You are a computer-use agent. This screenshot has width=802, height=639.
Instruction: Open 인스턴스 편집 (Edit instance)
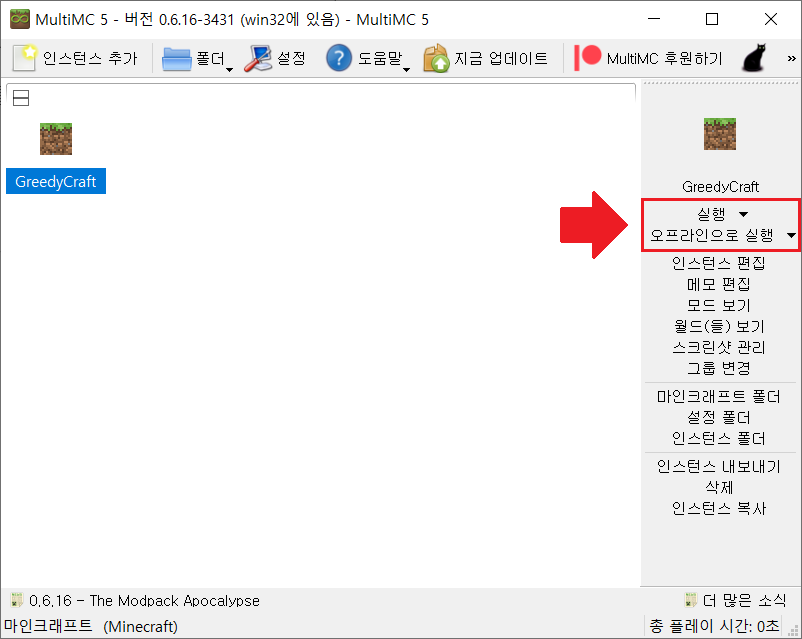(x=719, y=263)
